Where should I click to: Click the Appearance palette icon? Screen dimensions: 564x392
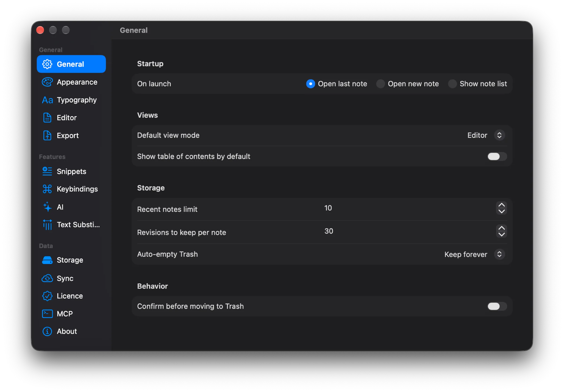pos(47,82)
